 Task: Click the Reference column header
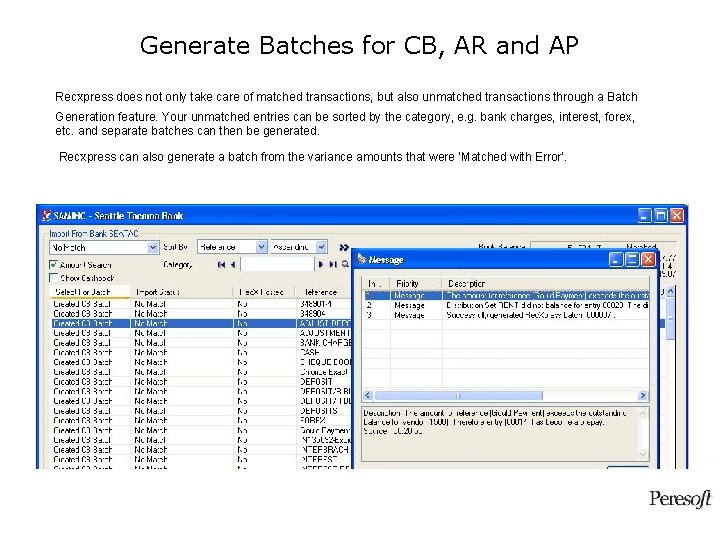coord(323,292)
